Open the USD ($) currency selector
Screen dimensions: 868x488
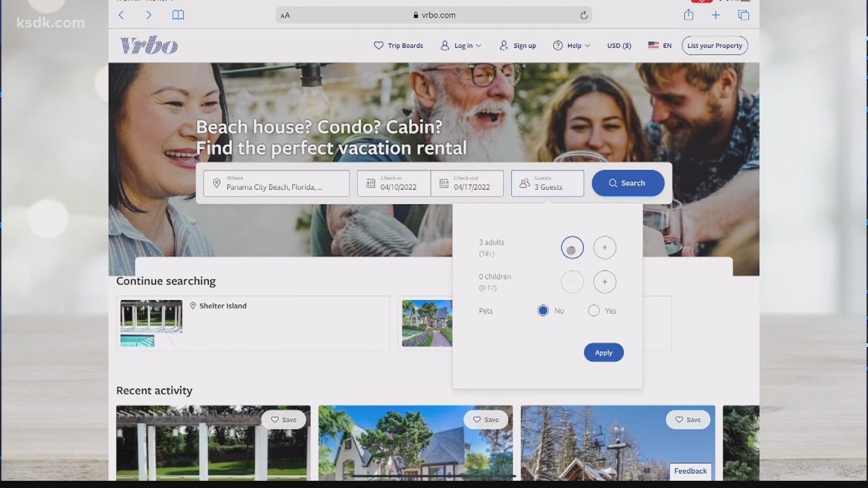click(x=619, y=46)
